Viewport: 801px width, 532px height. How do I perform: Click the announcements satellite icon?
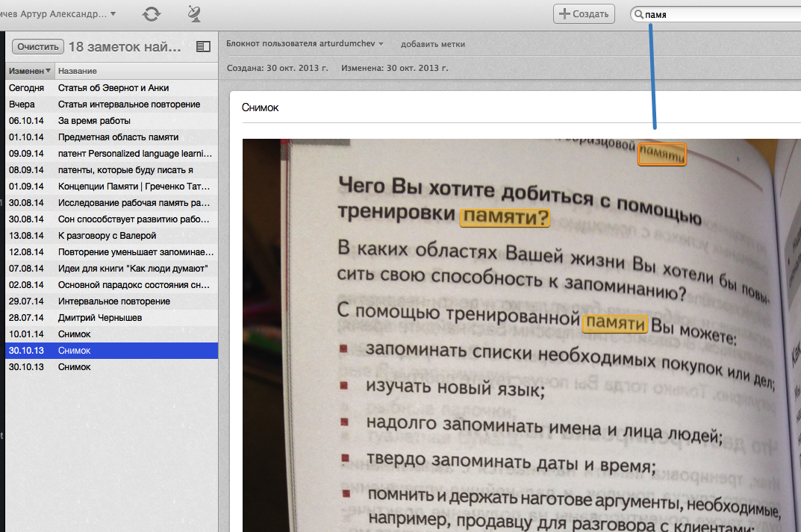[194, 13]
